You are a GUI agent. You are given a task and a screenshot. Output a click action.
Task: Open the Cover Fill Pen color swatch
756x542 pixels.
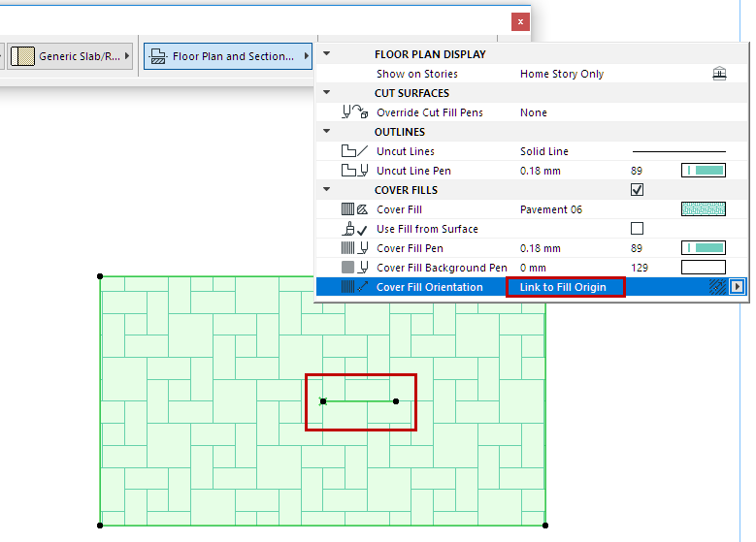pyautogui.click(x=703, y=247)
